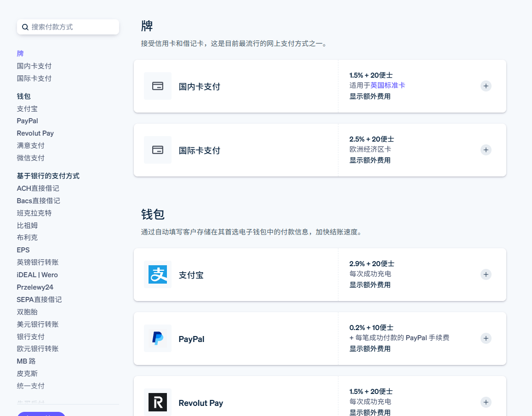Image resolution: width=532 pixels, height=416 pixels.
Task: Go to 国际卡支付 in sidebar
Action: pyautogui.click(x=34, y=79)
